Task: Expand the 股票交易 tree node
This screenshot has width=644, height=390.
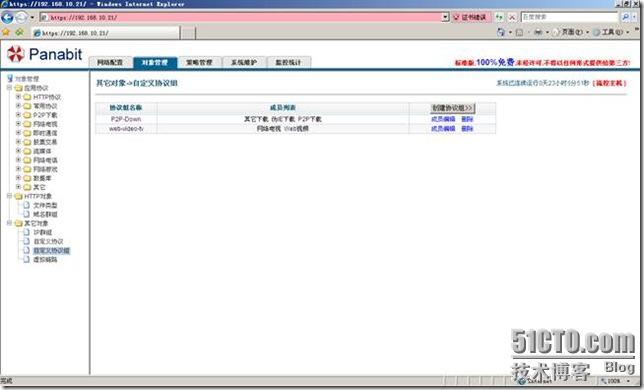Action: click(x=18, y=142)
